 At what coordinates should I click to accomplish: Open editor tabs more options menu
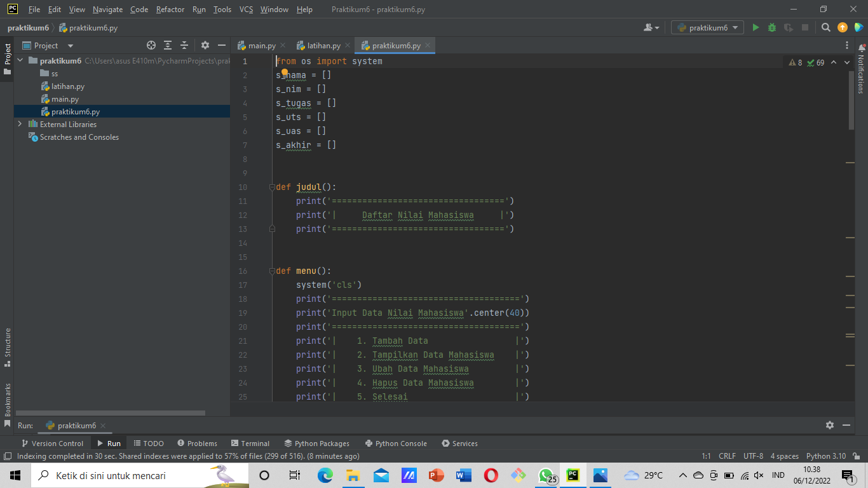(x=847, y=46)
